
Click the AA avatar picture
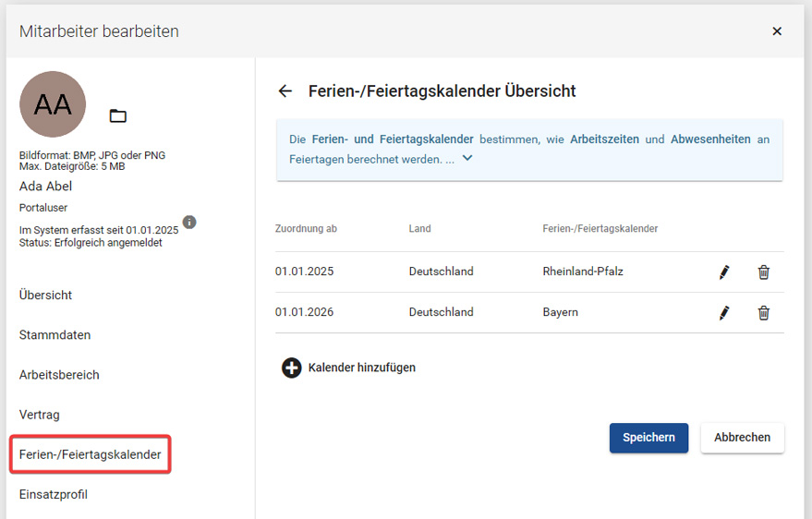tap(53, 104)
